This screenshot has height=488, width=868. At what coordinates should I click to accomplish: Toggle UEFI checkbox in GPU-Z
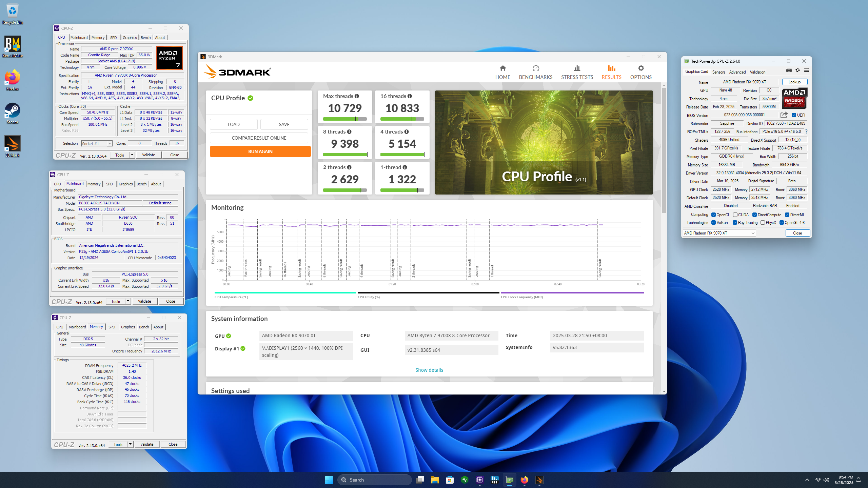pos(794,115)
